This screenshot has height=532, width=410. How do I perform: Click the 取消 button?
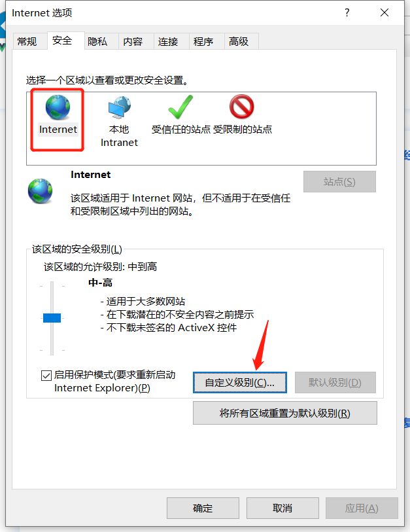pyautogui.click(x=282, y=508)
